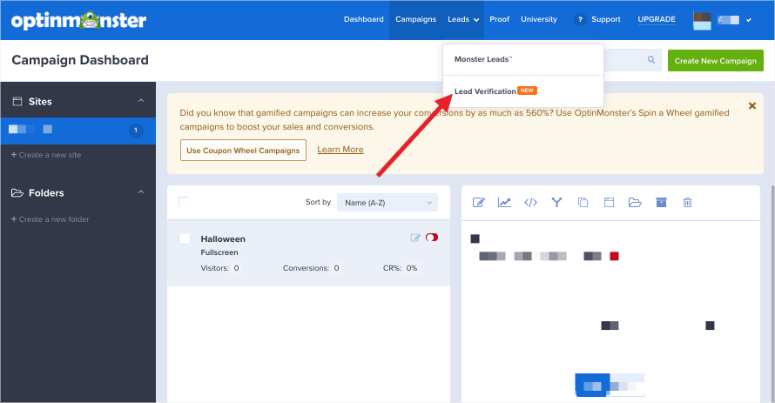Open the Learn More link
This screenshot has width=775, height=403.
coord(340,150)
